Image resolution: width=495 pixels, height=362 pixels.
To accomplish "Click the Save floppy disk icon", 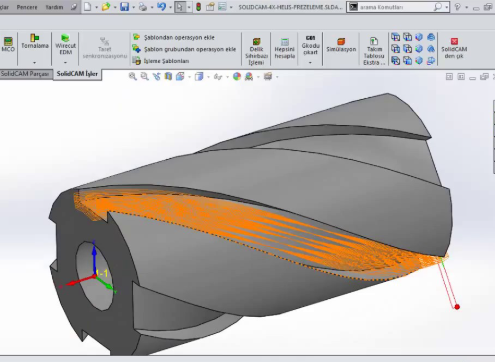I will coord(124,7).
